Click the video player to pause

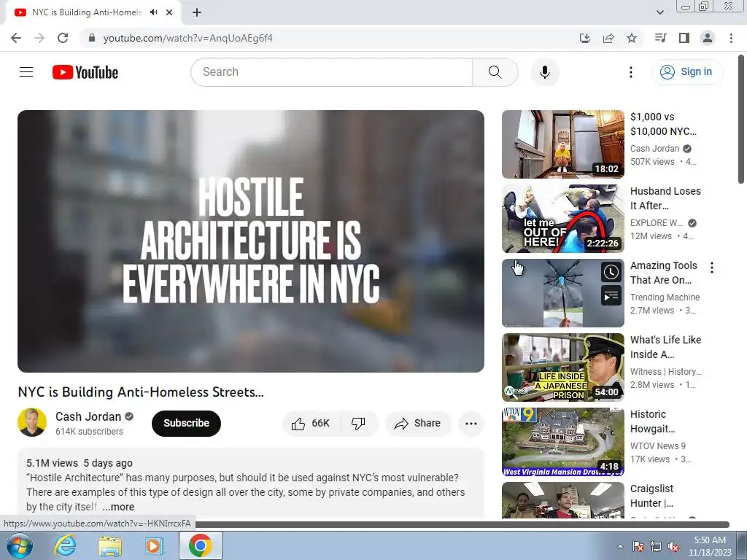click(x=251, y=241)
